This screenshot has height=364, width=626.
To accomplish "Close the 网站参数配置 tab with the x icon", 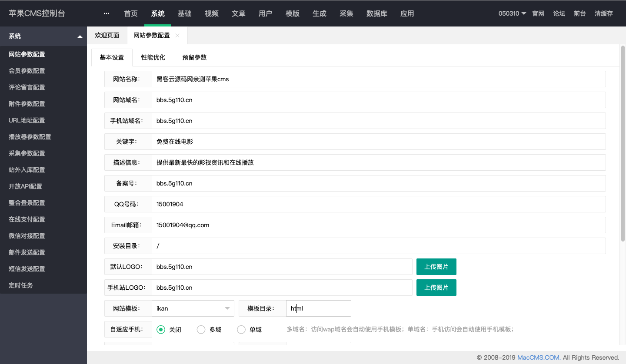I will pyautogui.click(x=177, y=36).
